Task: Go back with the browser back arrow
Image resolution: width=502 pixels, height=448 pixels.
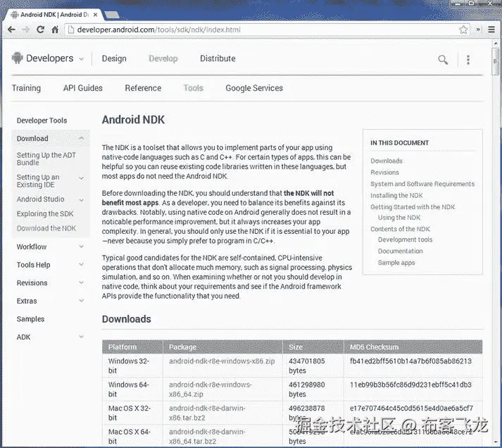Action: point(11,30)
